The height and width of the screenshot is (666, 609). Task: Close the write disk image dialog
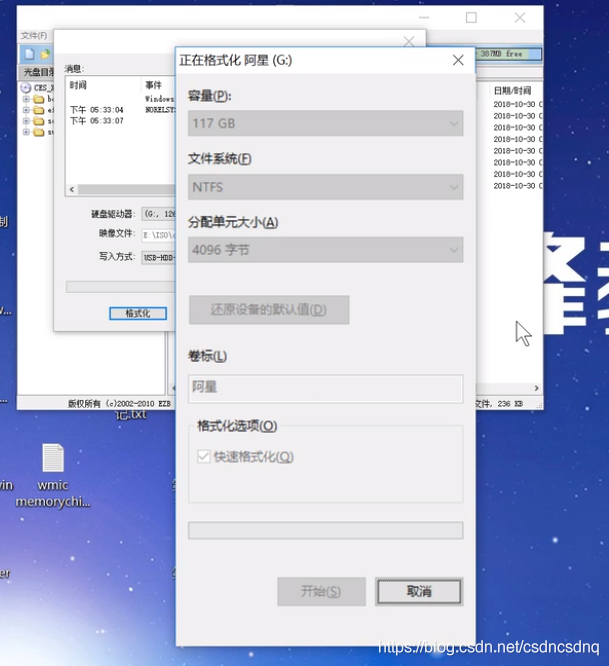pyautogui.click(x=409, y=41)
